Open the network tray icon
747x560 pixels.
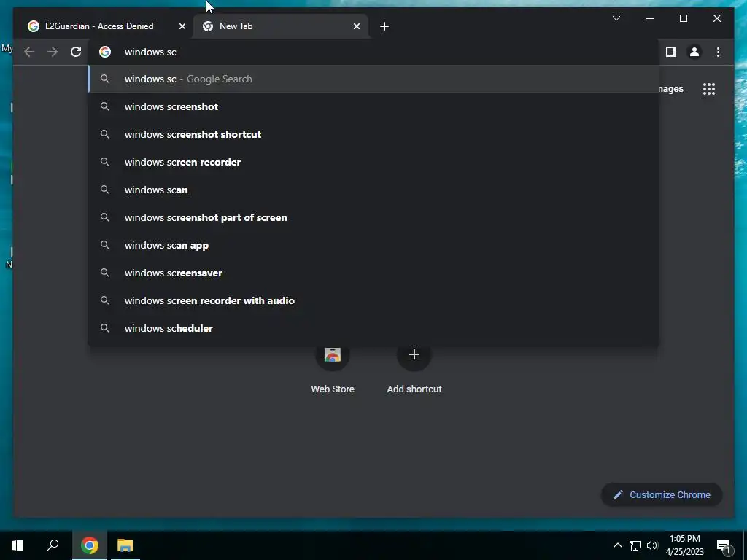(635, 545)
